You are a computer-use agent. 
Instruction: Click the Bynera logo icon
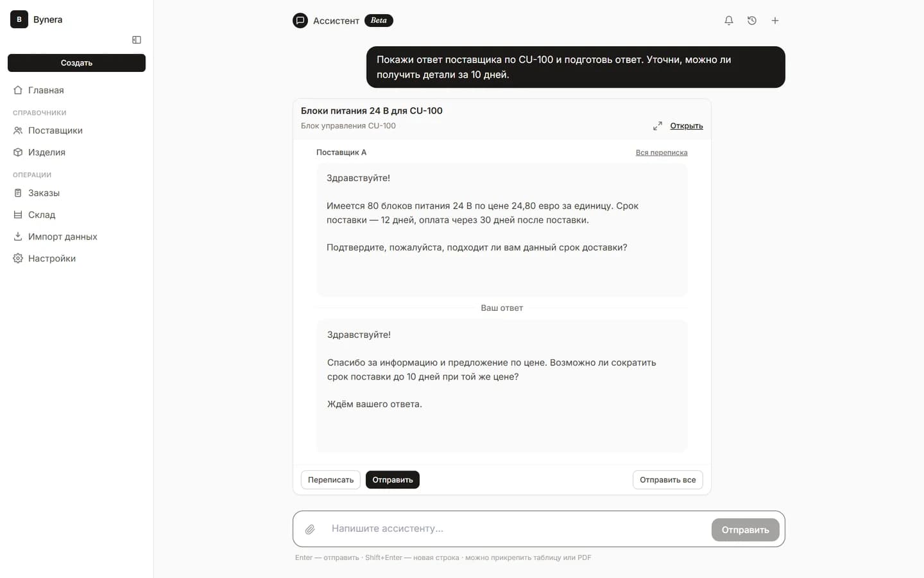(19, 19)
